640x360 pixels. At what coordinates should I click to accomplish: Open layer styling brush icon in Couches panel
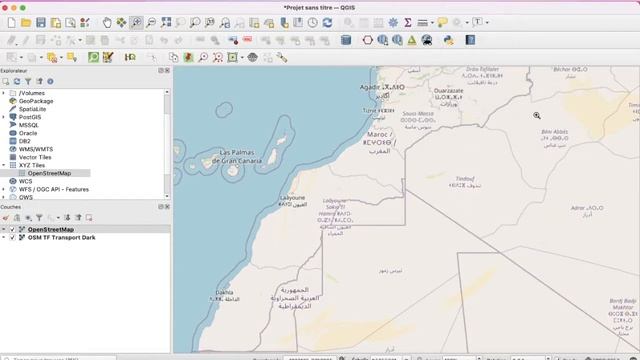coord(5,218)
